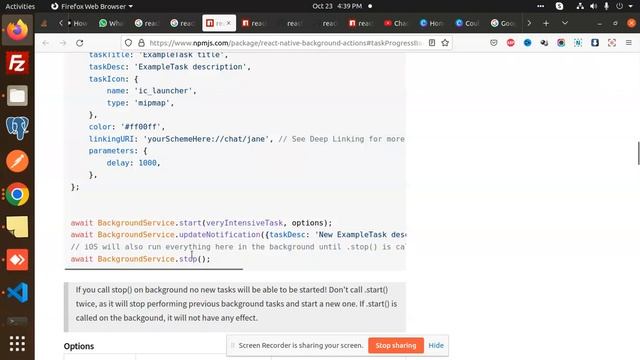Stop sharing the screen

coord(396,345)
